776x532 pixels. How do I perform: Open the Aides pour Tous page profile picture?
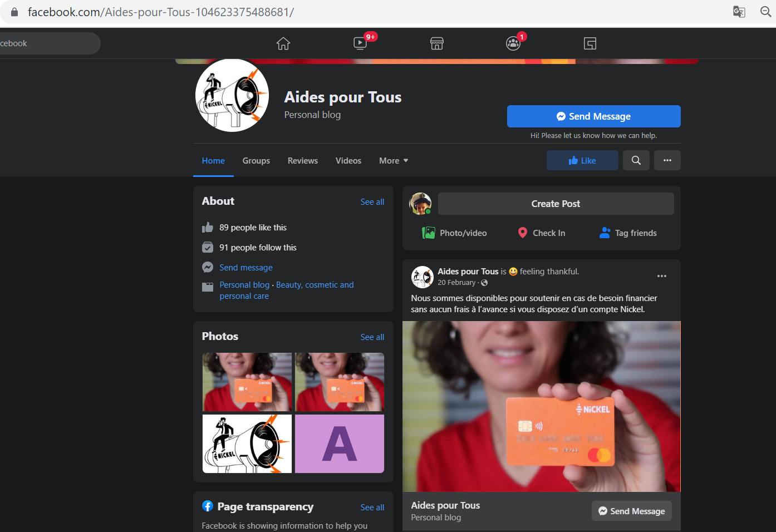tap(232, 95)
